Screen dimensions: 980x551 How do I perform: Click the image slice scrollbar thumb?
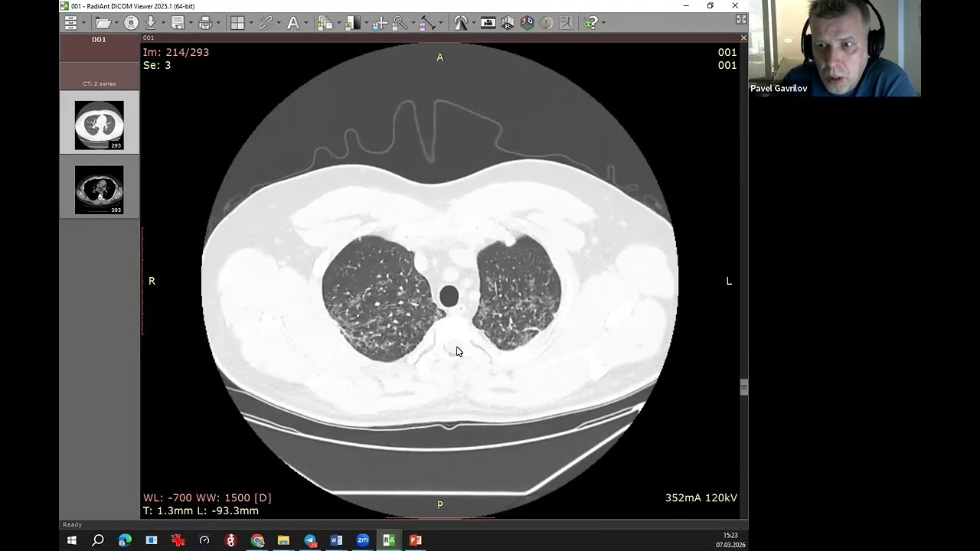pyautogui.click(x=743, y=388)
